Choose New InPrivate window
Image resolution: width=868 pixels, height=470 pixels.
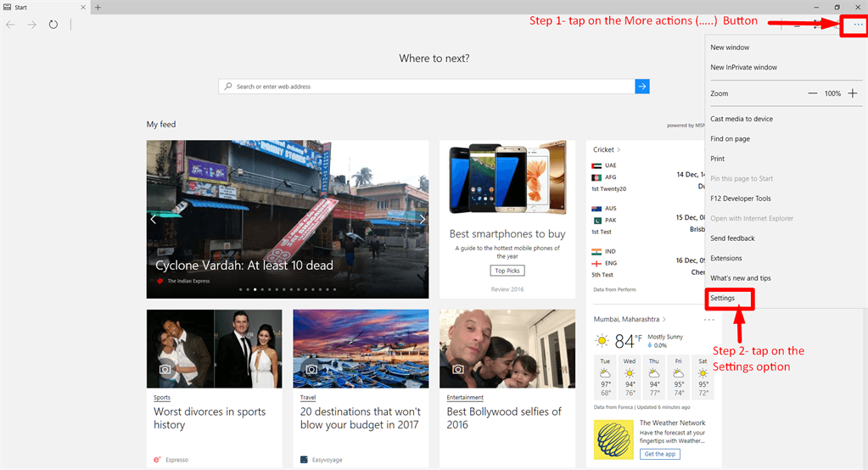tap(743, 68)
